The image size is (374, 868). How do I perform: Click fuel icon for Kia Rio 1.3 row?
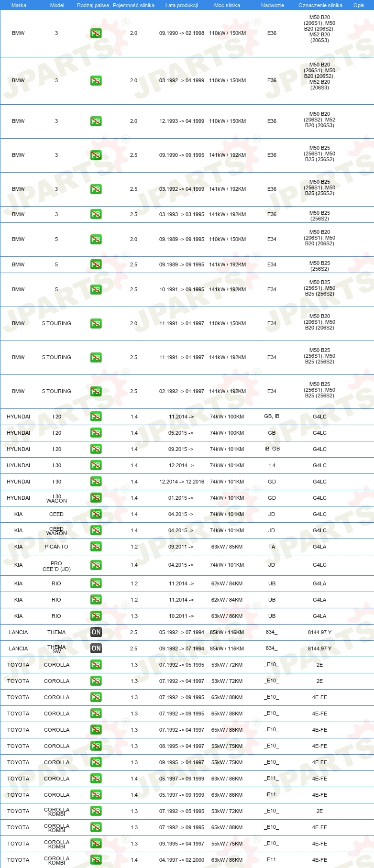tap(96, 616)
